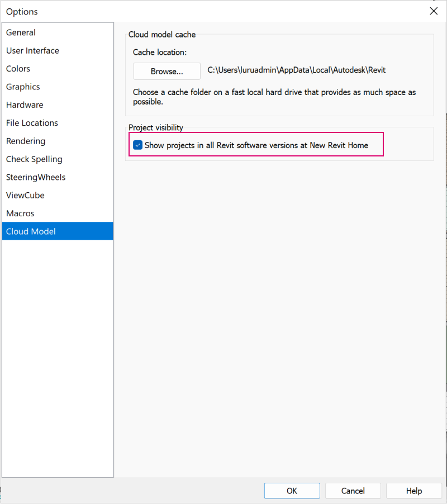Confirm settings with the OK button

click(x=292, y=491)
